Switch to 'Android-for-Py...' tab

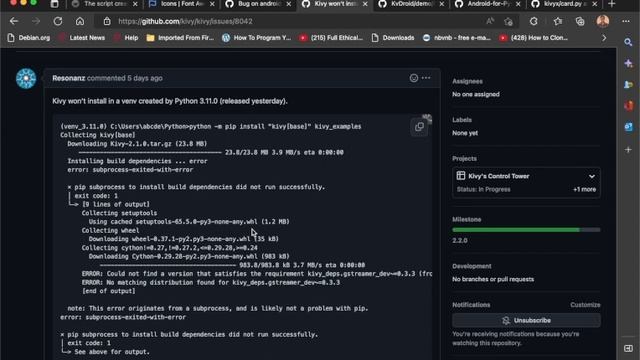click(488, 4)
